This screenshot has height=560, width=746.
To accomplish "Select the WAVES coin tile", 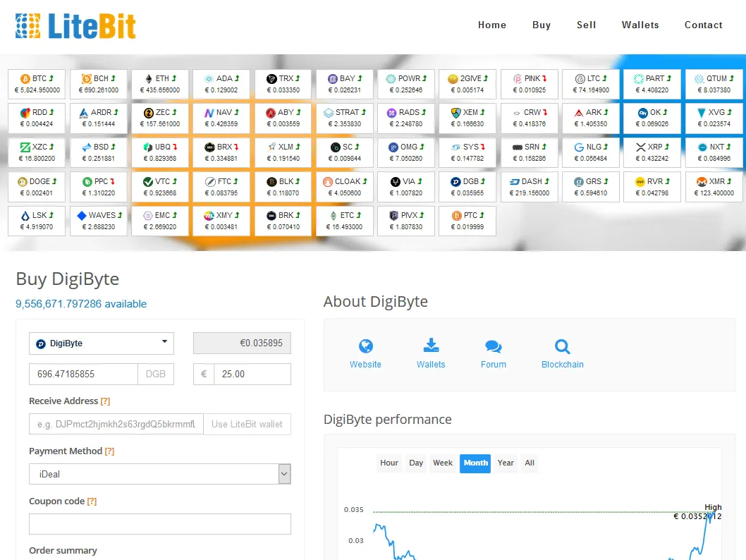I will (99, 221).
